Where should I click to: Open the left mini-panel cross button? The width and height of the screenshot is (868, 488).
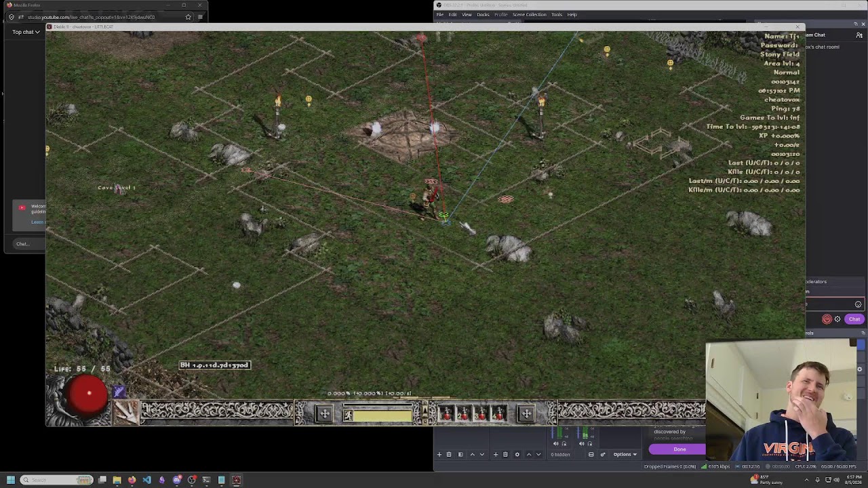(x=325, y=413)
